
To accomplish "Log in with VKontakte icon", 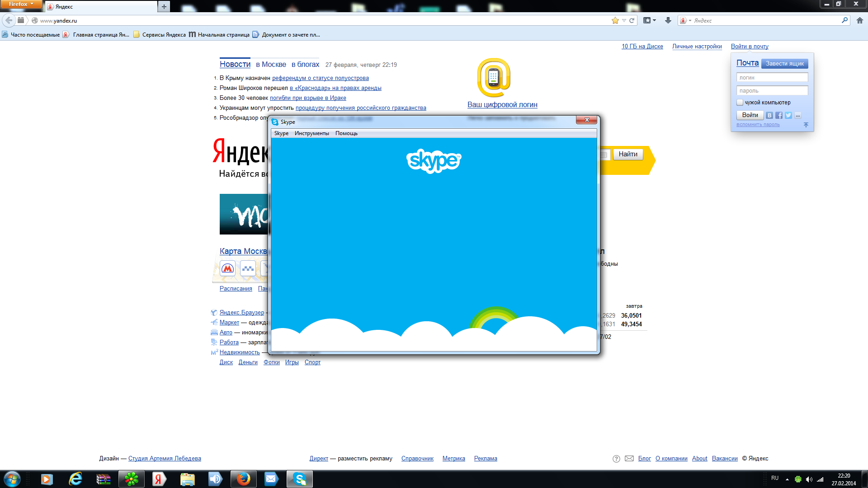I will pyautogui.click(x=769, y=116).
